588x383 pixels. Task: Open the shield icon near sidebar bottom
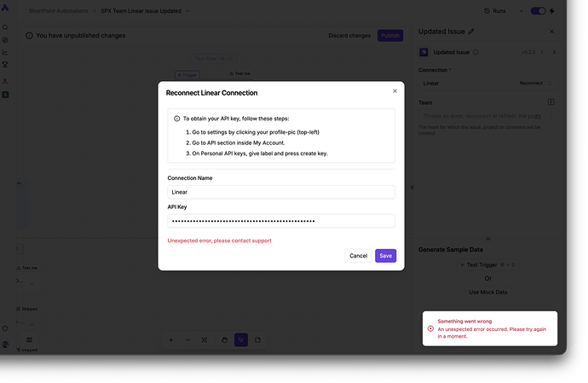(x=5, y=328)
